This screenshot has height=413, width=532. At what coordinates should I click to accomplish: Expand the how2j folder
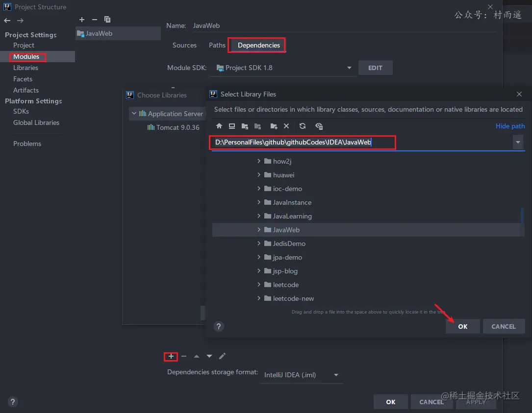pos(259,161)
